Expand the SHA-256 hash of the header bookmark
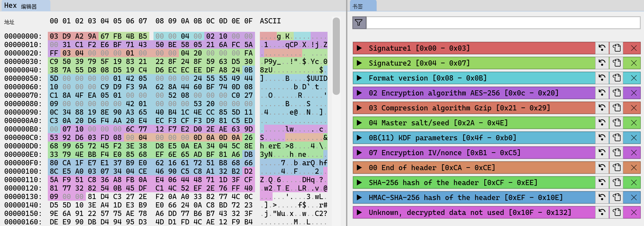644x226 pixels. 359,182
